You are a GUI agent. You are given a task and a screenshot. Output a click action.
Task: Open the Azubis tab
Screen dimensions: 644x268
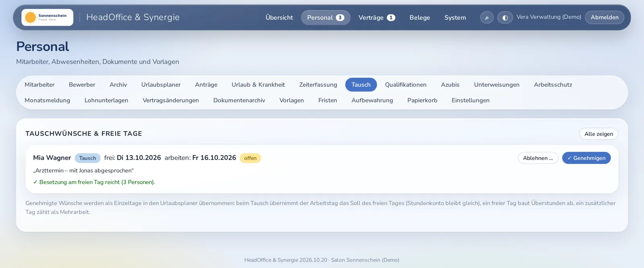[450, 85]
